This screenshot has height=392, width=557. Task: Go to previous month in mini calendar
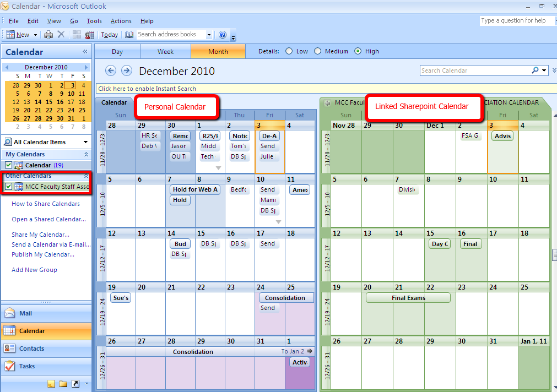pyautogui.click(x=7, y=67)
